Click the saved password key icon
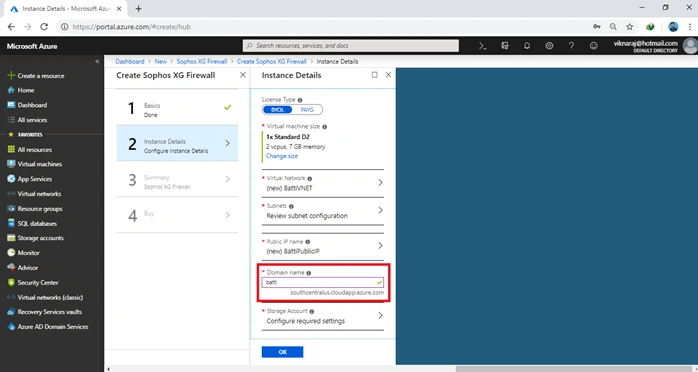 597,27
